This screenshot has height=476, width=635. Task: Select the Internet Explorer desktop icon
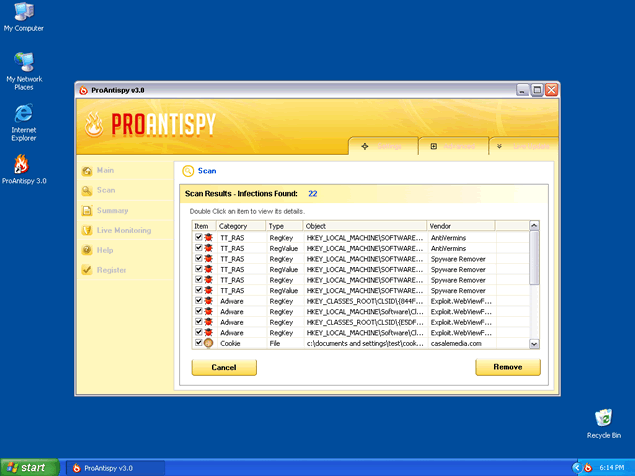23,113
